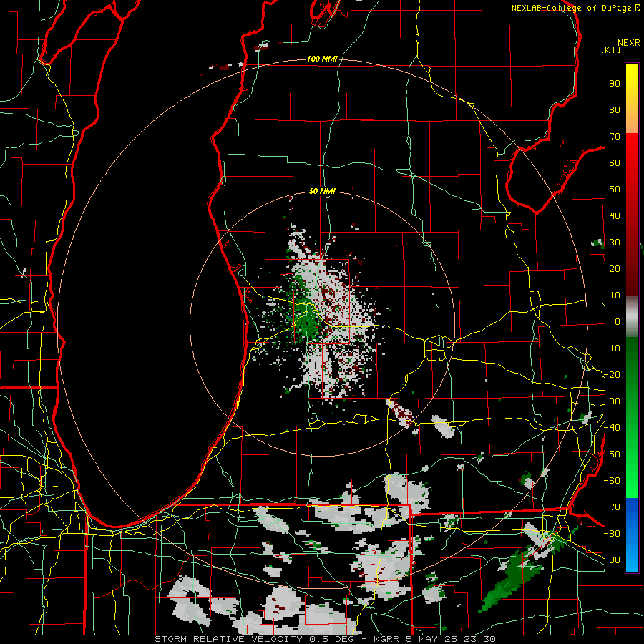Click the -20 value on velocity scale
The image size is (644, 644).
click(x=612, y=375)
